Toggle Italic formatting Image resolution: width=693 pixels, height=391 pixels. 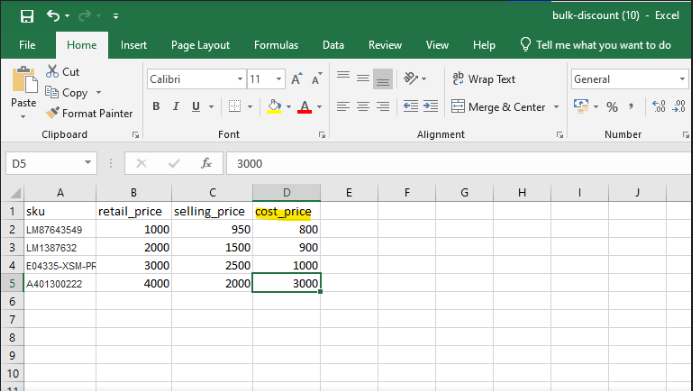point(176,106)
